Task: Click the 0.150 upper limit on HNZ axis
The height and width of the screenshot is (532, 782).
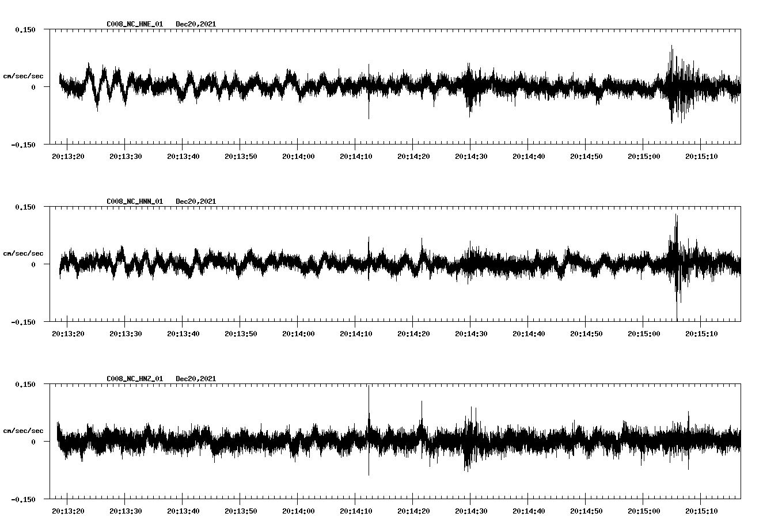Action: pyautogui.click(x=25, y=385)
